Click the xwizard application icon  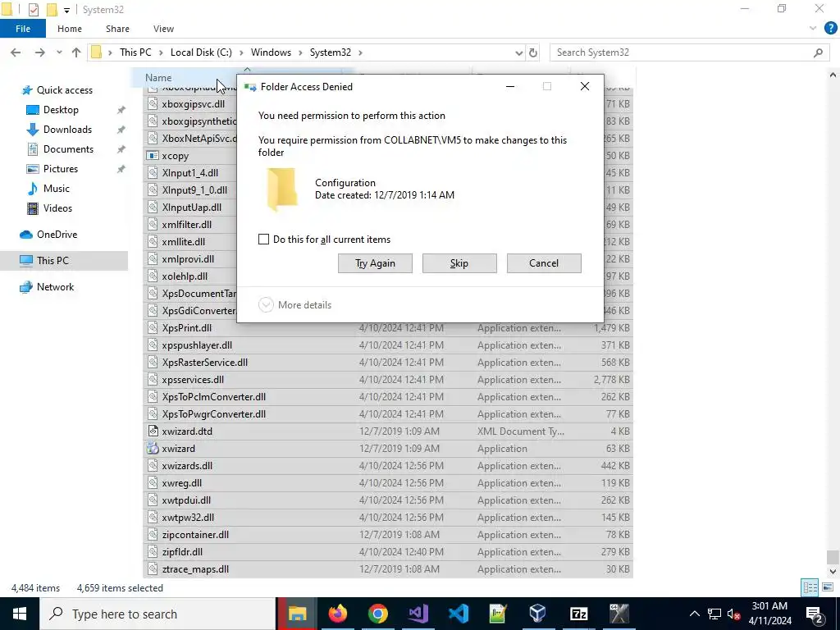(153, 449)
